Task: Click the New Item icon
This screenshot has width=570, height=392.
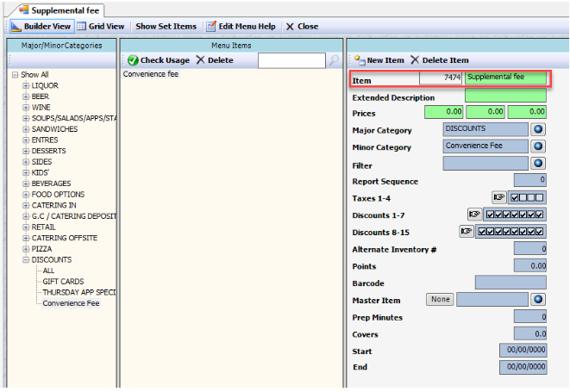Action: pyautogui.click(x=358, y=60)
